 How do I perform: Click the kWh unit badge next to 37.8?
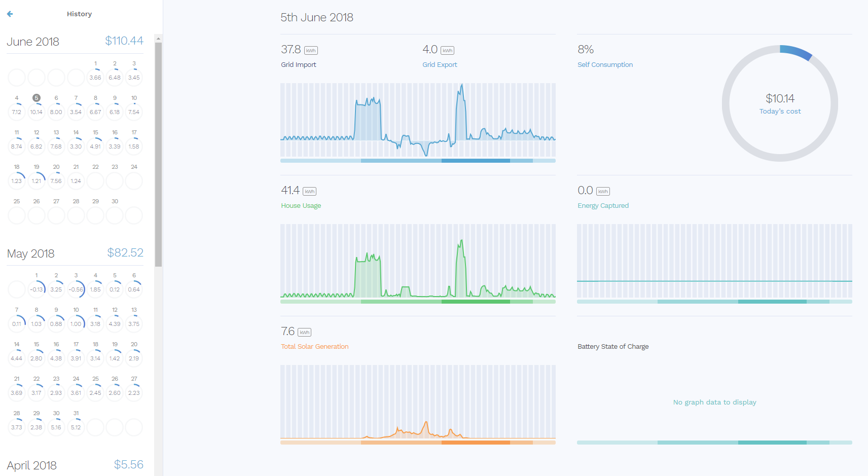pyautogui.click(x=311, y=50)
